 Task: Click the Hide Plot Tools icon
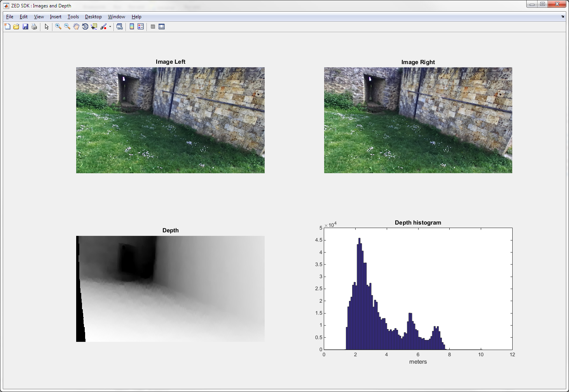[152, 26]
